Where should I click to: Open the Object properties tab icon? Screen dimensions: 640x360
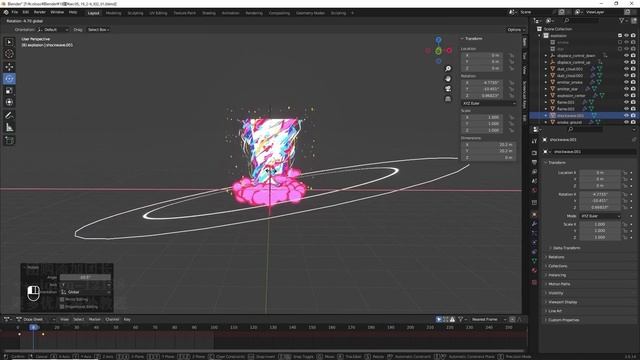pos(534,214)
